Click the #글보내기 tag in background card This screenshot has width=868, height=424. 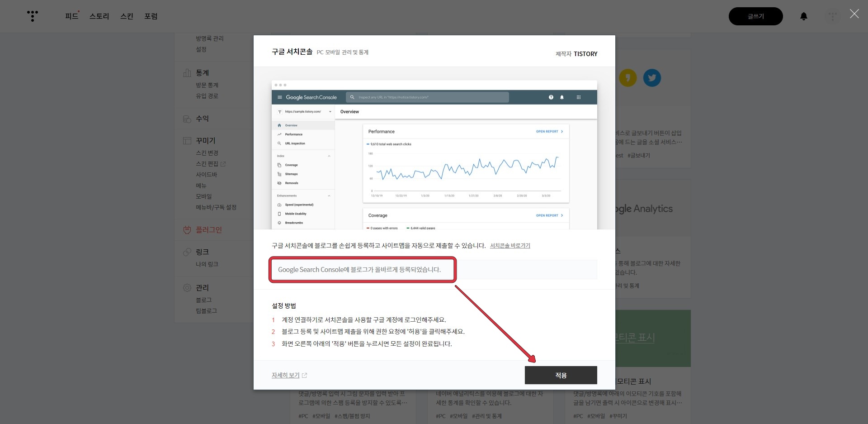point(638,156)
